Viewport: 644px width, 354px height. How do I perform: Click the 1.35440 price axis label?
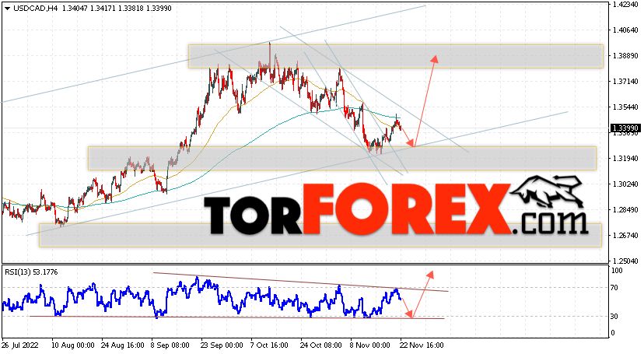tap(625, 107)
